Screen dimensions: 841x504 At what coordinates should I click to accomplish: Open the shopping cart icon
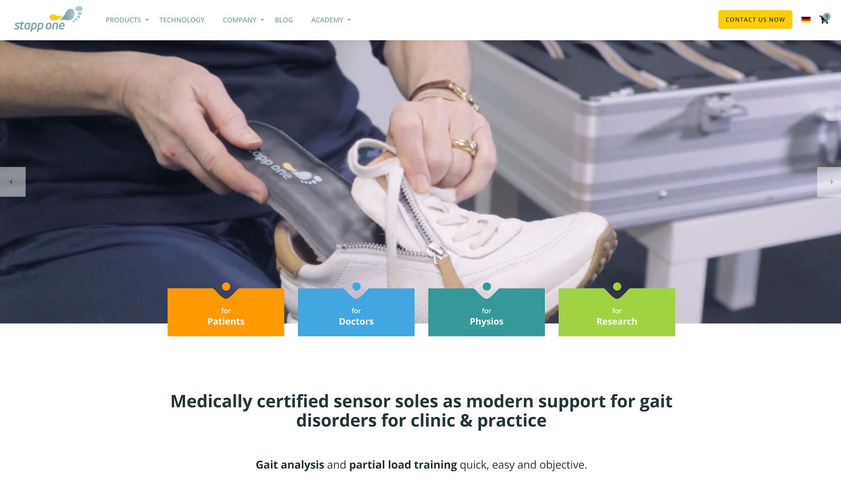(824, 19)
